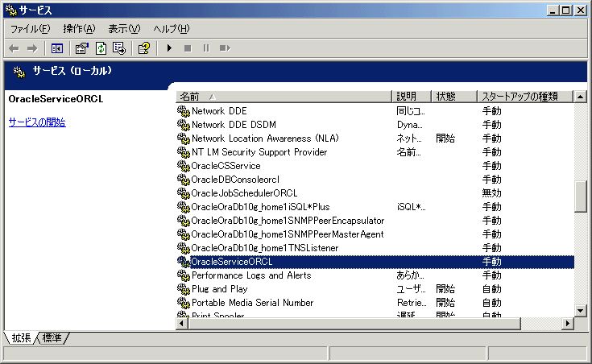Open Properties via the toolbar icon
This screenshot has width=592, height=364.
click(x=82, y=48)
